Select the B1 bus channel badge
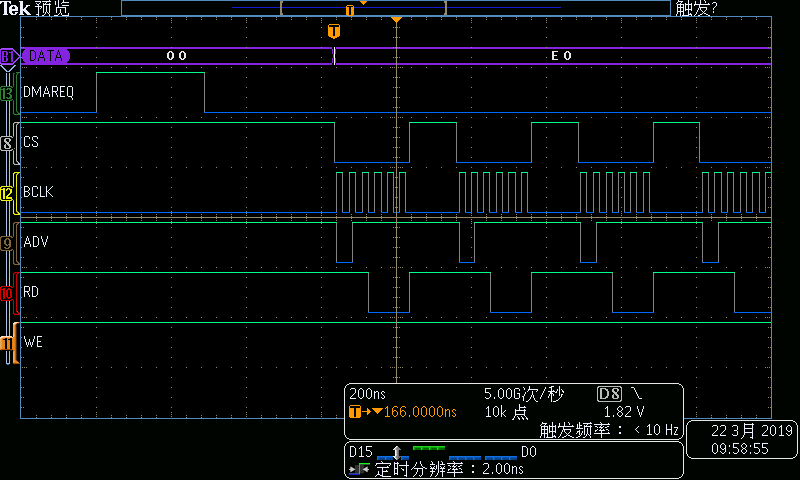The image size is (800, 480). 8,56
